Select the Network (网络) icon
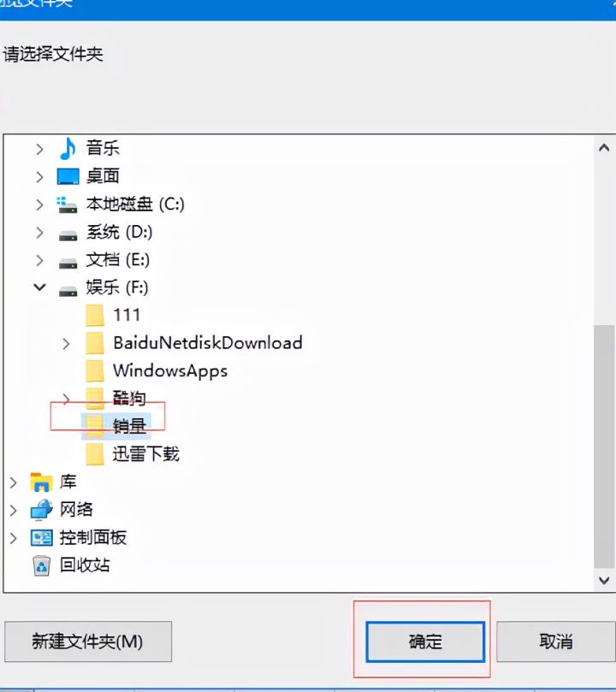The height and width of the screenshot is (692, 616). pos(41,510)
